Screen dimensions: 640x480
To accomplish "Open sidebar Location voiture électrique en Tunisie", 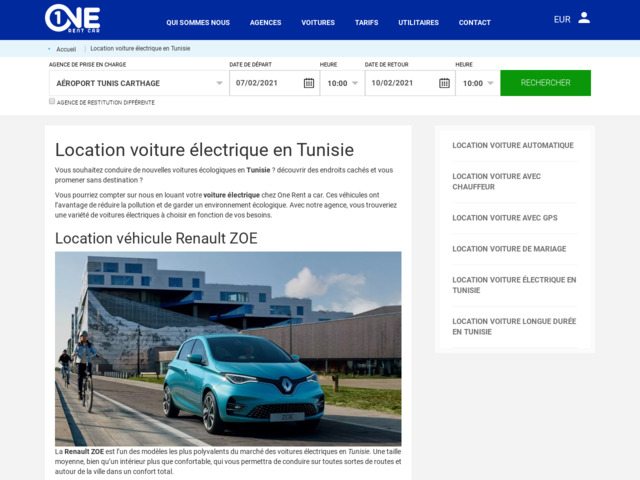I will pos(514,285).
